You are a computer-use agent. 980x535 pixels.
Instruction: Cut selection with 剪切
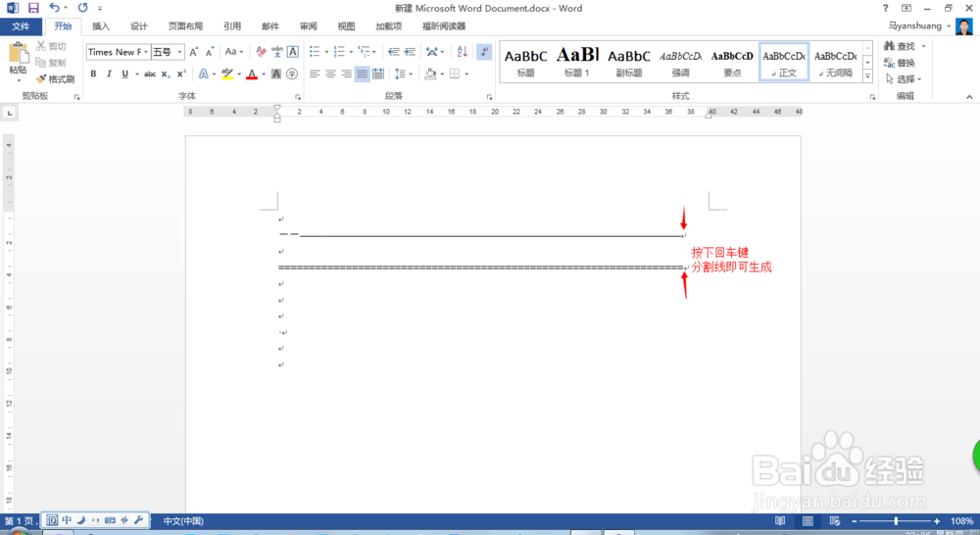(51, 46)
